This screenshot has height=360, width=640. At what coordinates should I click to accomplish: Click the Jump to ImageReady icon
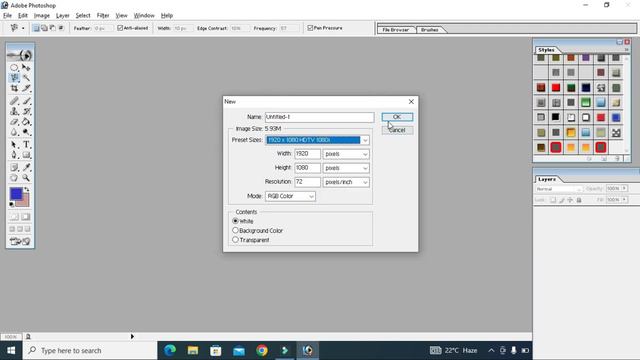click(x=20, y=241)
